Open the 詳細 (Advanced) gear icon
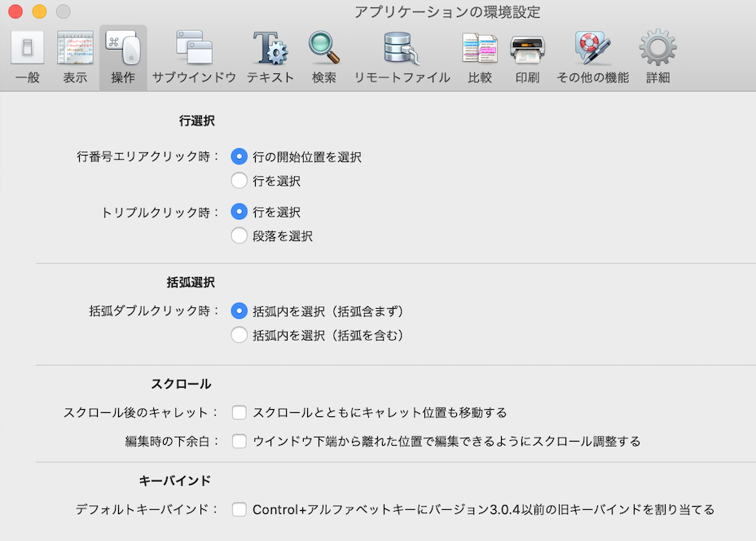The height and width of the screenshot is (541, 756). pyautogui.click(x=658, y=48)
